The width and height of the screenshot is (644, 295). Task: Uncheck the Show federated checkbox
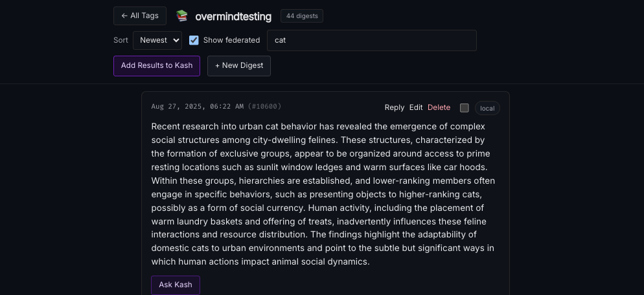pyautogui.click(x=194, y=40)
